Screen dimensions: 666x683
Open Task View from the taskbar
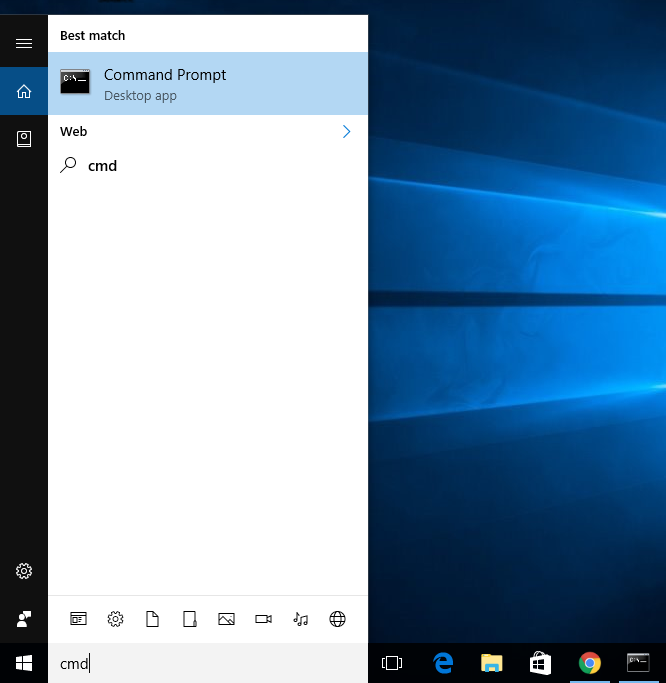click(x=392, y=663)
